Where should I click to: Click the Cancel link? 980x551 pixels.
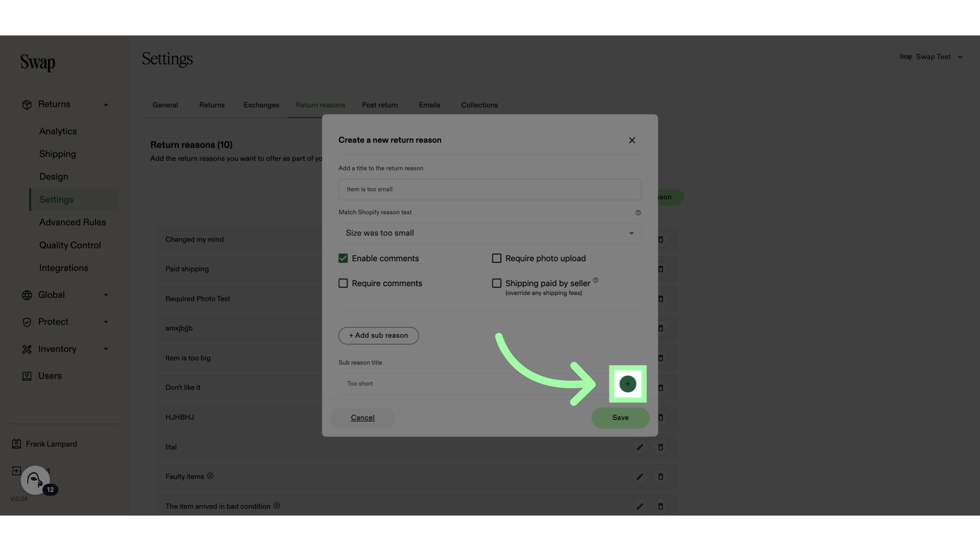tap(363, 418)
